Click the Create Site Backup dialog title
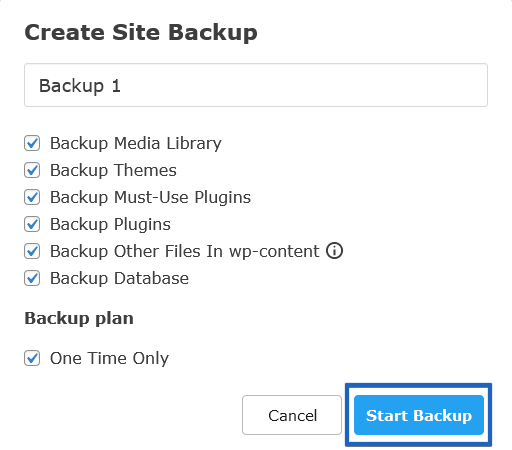 click(x=141, y=33)
